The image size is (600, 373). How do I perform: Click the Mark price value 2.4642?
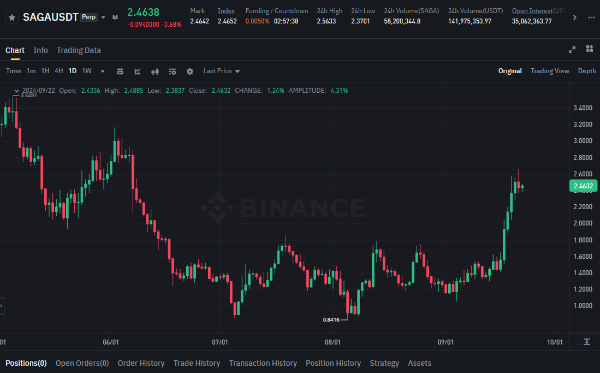(200, 21)
